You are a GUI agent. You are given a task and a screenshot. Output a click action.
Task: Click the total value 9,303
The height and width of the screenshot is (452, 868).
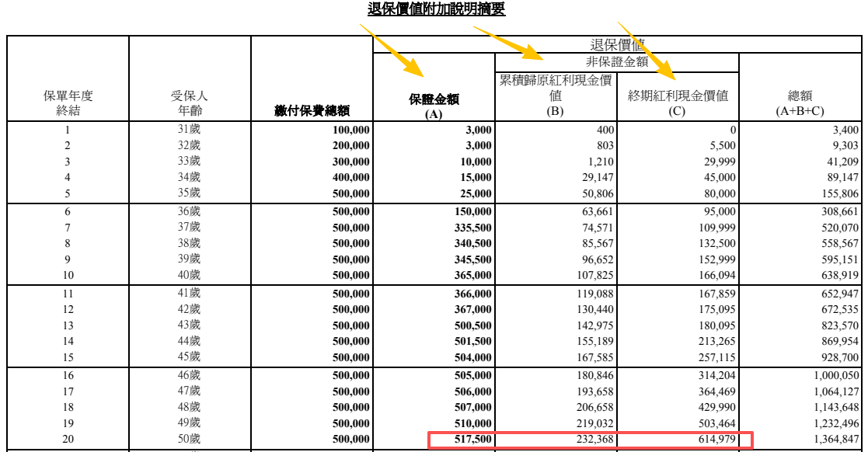click(x=846, y=145)
